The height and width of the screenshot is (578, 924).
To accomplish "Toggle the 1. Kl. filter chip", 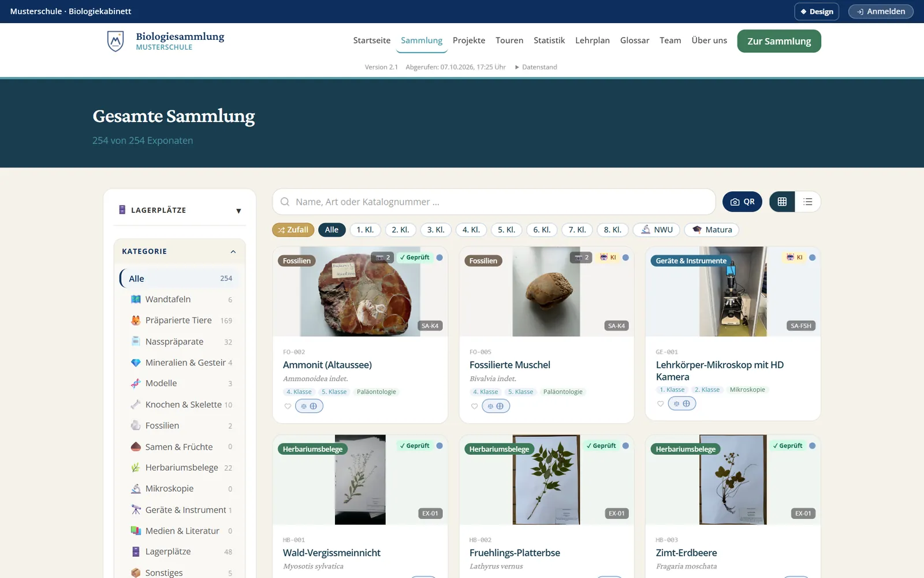I will click(365, 229).
